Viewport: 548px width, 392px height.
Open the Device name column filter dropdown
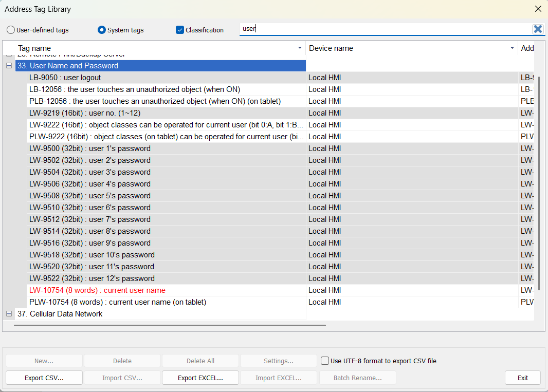pos(512,48)
